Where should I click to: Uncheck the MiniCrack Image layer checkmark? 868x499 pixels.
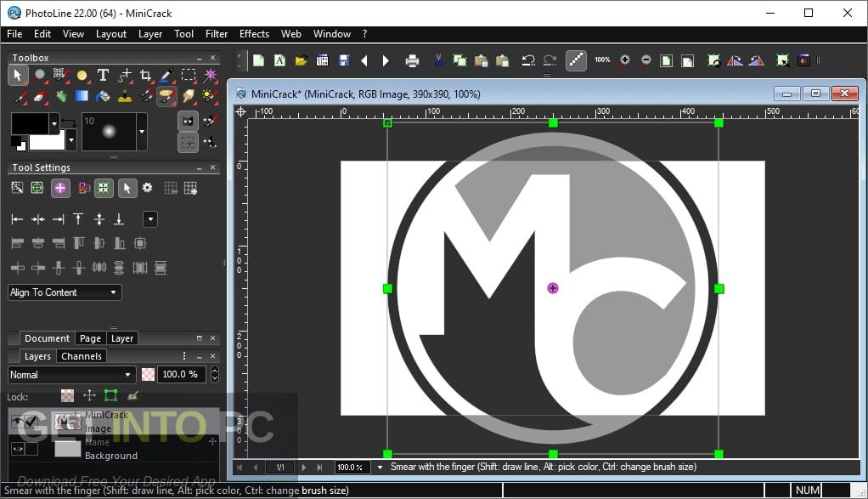31,422
